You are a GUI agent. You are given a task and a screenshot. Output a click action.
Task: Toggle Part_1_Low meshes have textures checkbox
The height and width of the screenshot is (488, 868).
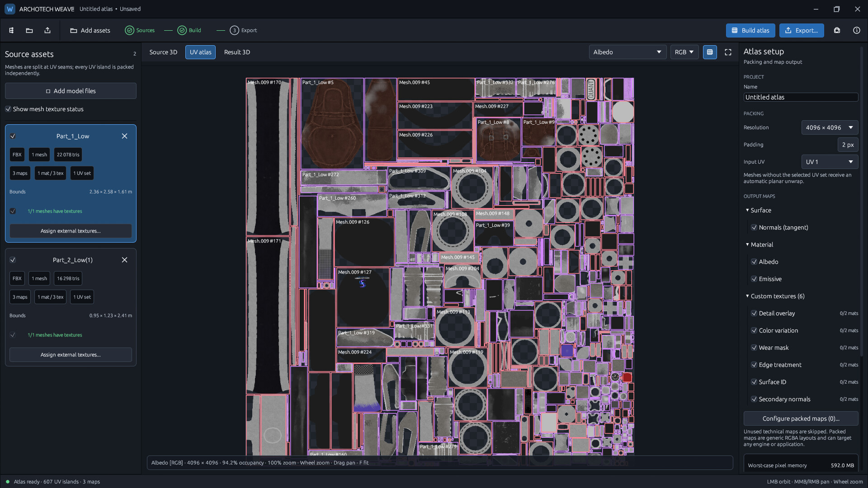pyautogui.click(x=13, y=211)
